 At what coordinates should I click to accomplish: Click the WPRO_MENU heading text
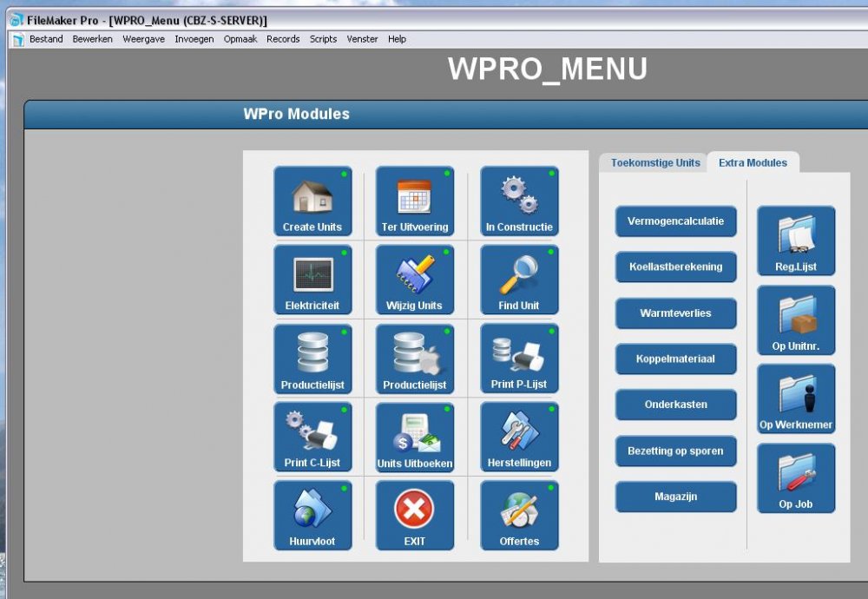point(548,69)
